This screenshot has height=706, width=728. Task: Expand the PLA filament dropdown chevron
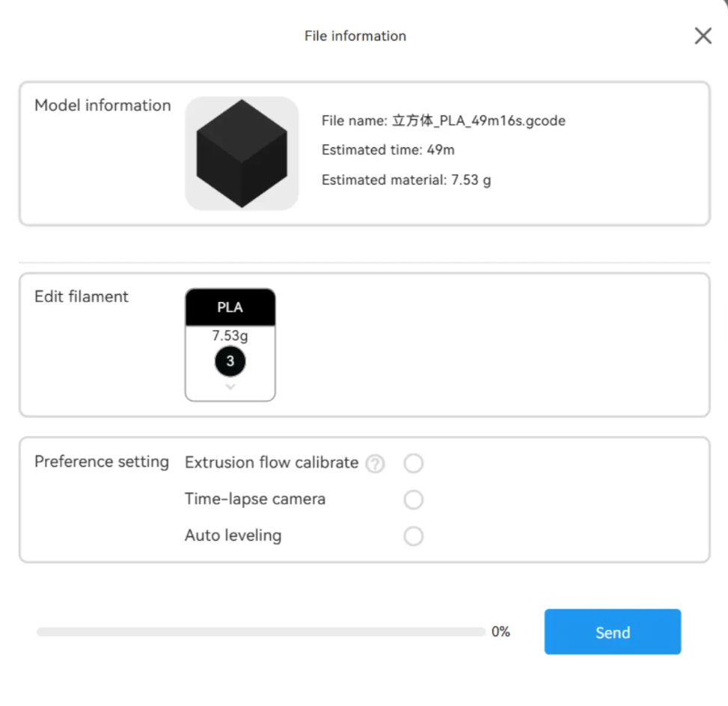click(x=230, y=387)
